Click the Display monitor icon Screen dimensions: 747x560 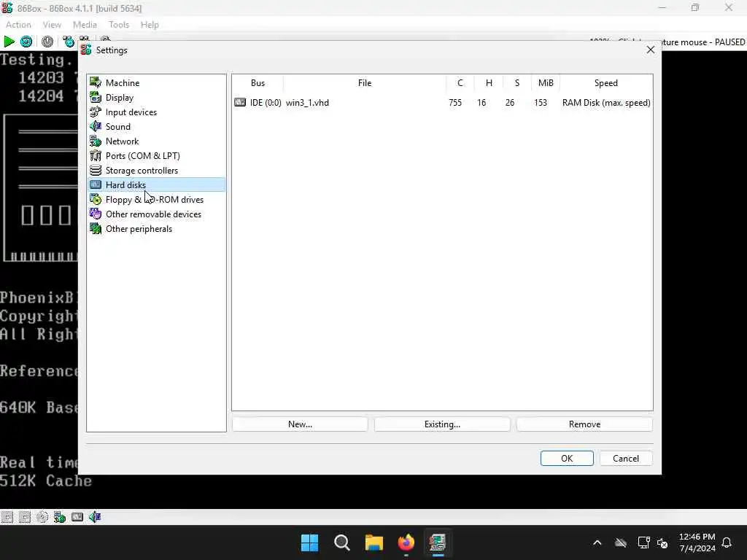(x=96, y=97)
